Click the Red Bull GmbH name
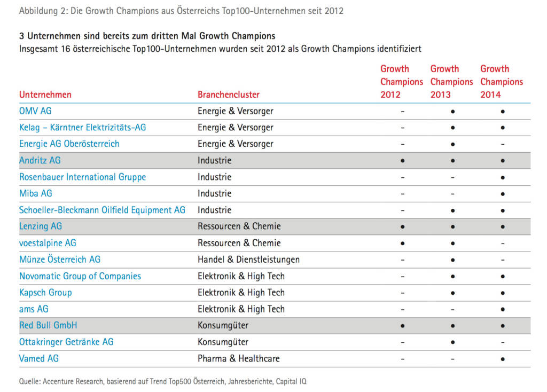Viewport: 547px width, 392px height. pos(48,325)
